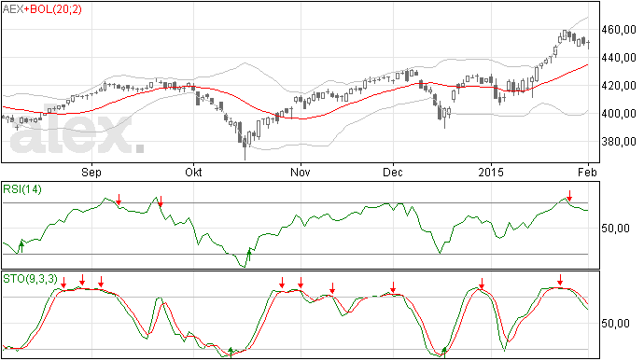
Task: Select the Feb month label on the time axis
Action: tap(587, 172)
